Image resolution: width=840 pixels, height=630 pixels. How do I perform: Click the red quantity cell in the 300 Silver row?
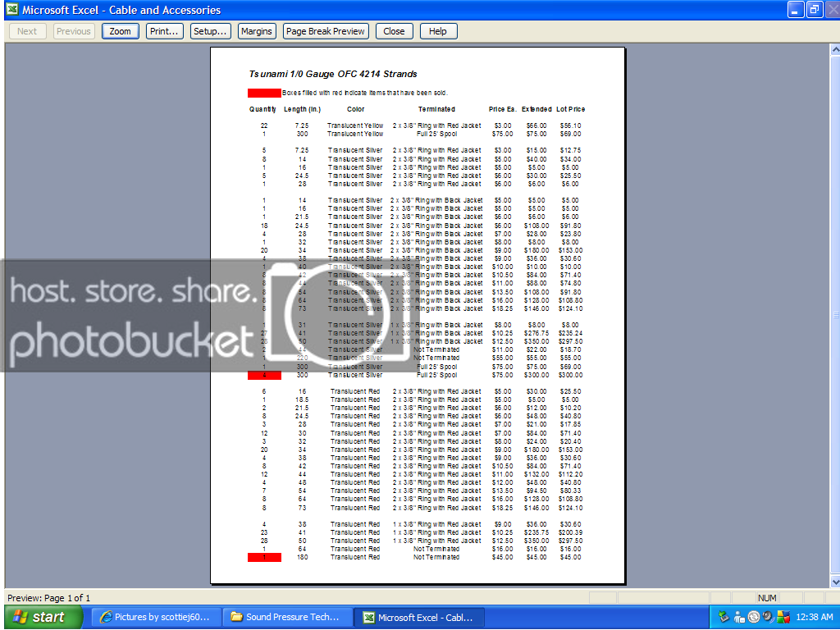[264, 376]
